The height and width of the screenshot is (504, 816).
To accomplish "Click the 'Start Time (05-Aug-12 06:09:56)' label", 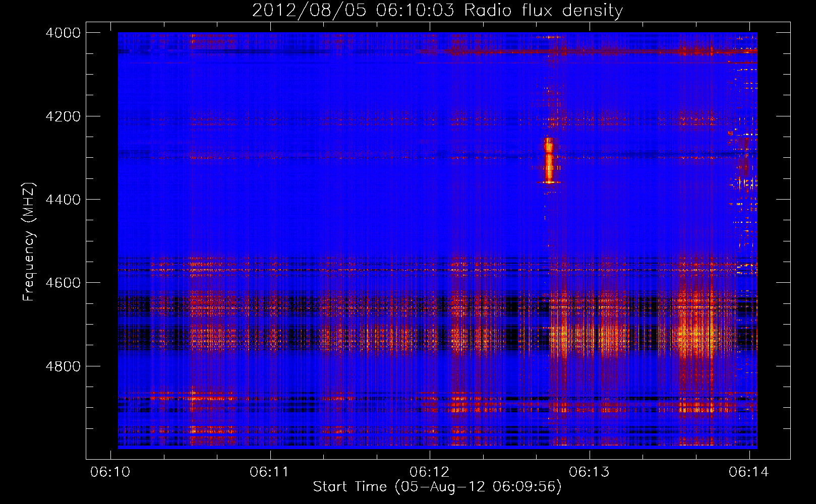I will pos(437,487).
